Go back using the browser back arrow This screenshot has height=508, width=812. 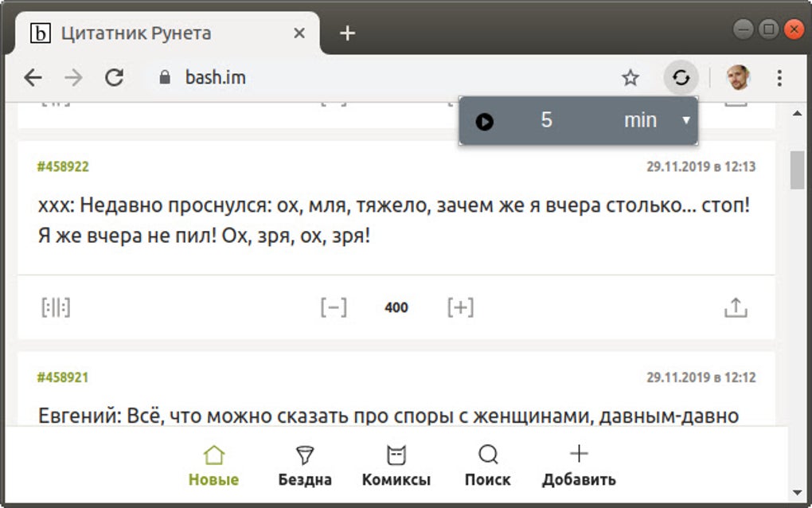point(33,78)
